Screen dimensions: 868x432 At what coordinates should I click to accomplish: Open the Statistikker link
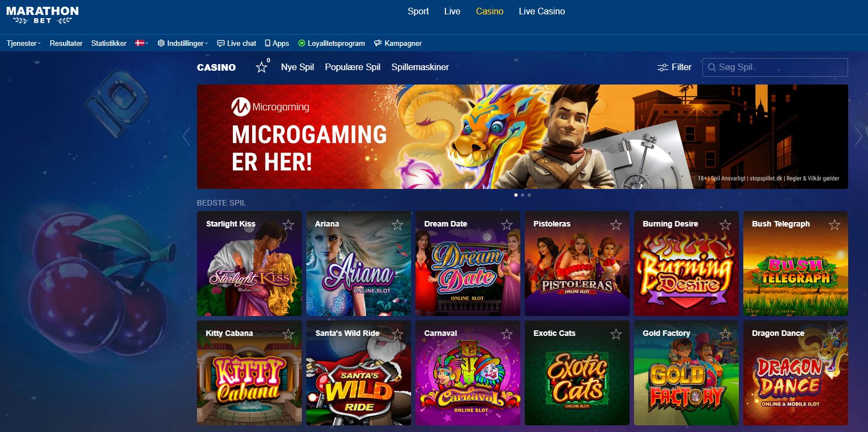coord(109,43)
